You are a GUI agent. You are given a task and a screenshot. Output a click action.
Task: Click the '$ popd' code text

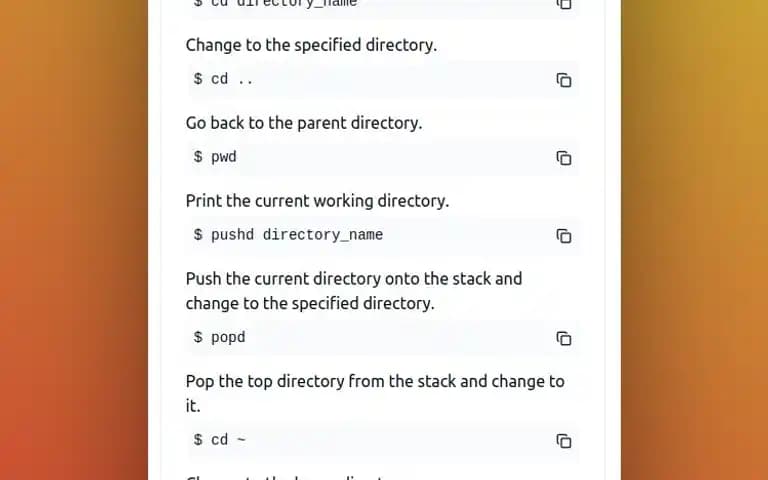tap(219, 337)
